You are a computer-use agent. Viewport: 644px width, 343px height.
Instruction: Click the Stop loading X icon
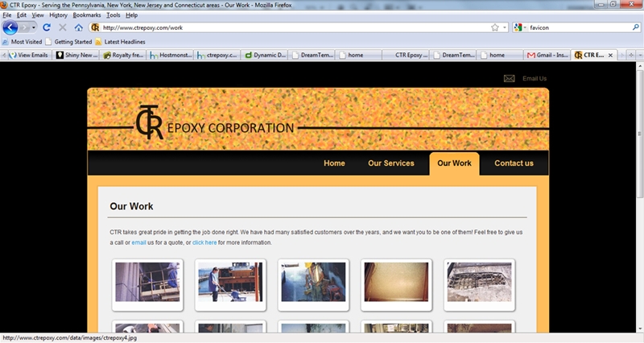[x=63, y=27]
